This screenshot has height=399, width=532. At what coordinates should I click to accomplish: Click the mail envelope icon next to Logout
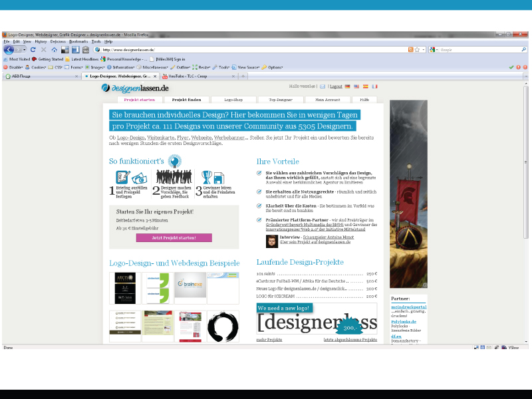323,86
